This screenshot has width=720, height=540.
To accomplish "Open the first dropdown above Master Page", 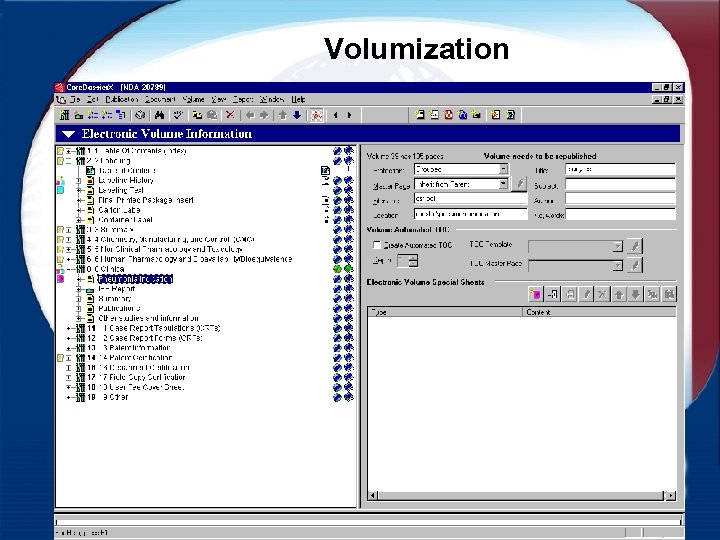I will (x=503, y=169).
